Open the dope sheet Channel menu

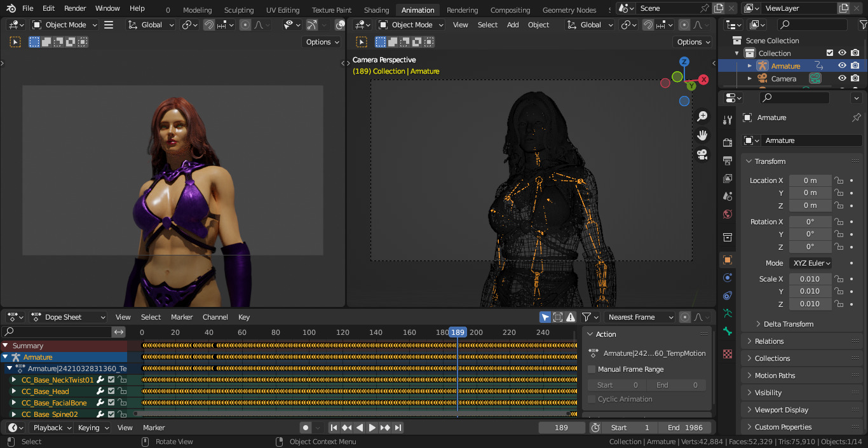click(x=215, y=317)
